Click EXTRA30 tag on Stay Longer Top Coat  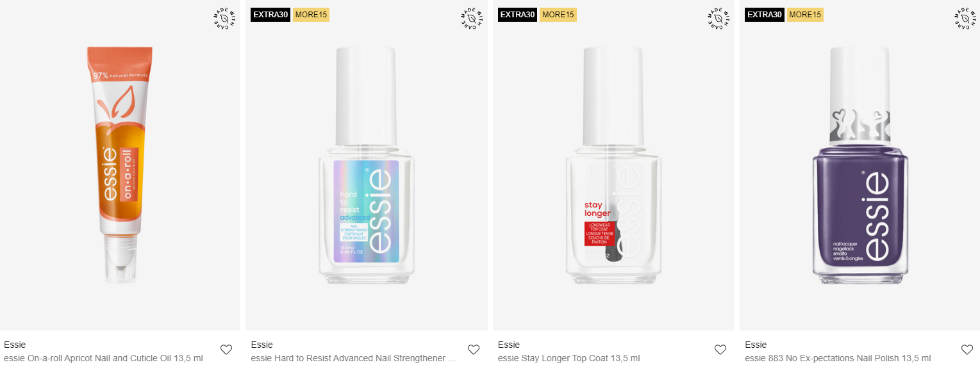point(517,15)
